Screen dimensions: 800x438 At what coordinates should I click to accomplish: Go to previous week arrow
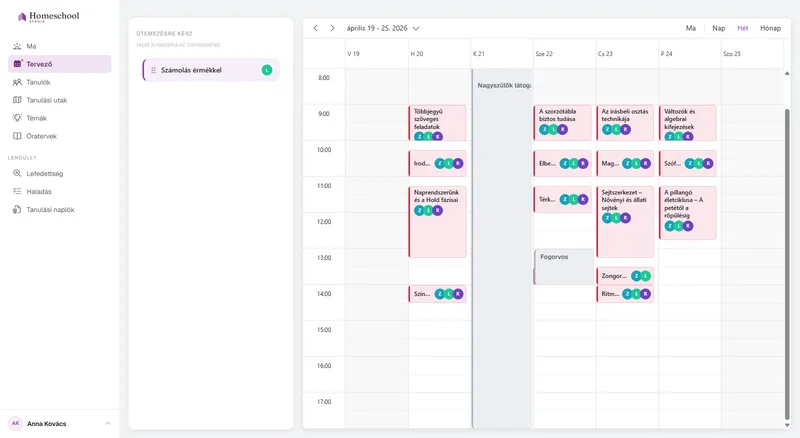[316, 28]
